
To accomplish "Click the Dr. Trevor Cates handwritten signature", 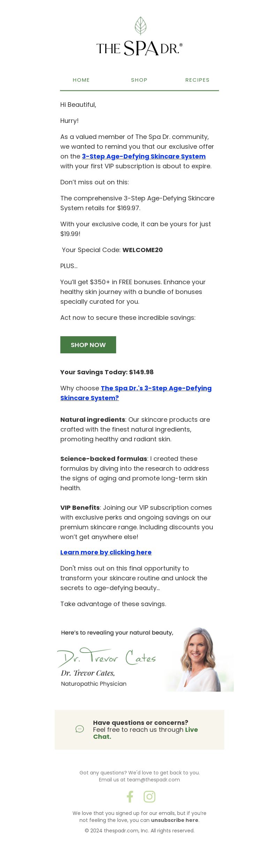I will point(106,657).
